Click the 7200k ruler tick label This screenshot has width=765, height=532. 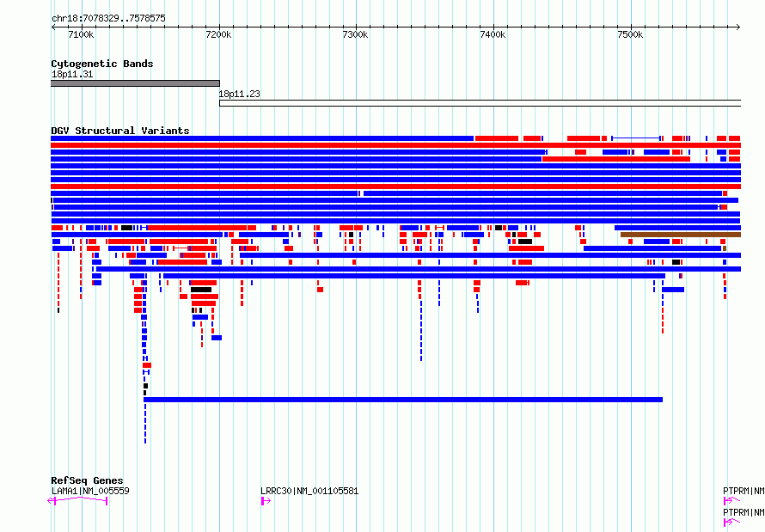point(218,34)
